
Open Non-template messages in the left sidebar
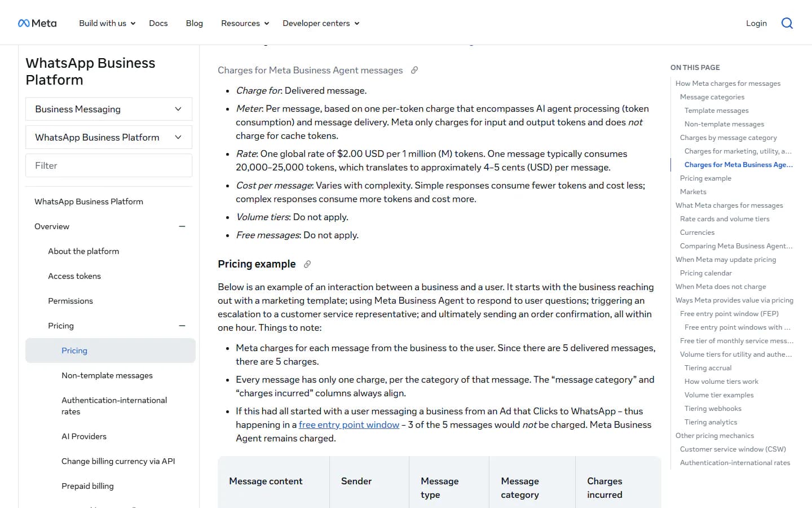click(x=107, y=375)
